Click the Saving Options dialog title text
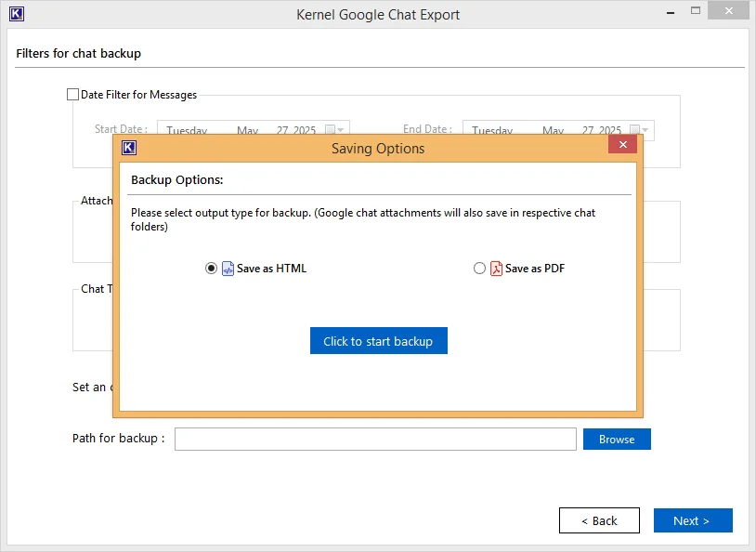The height and width of the screenshot is (552, 756). click(378, 149)
